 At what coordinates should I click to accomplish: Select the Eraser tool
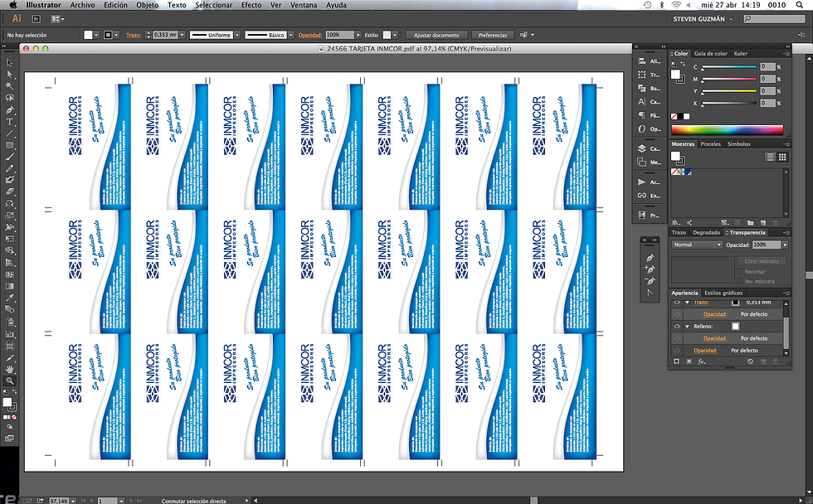pos(9,192)
